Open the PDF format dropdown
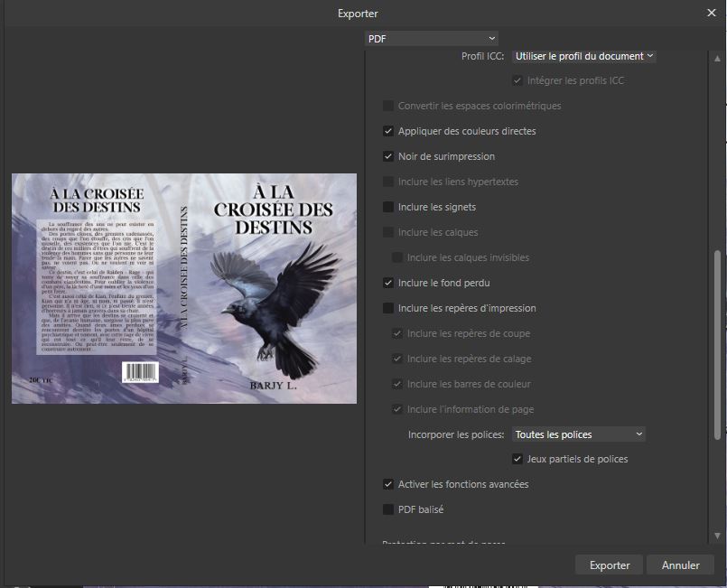The width and height of the screenshot is (727, 588). click(431, 39)
